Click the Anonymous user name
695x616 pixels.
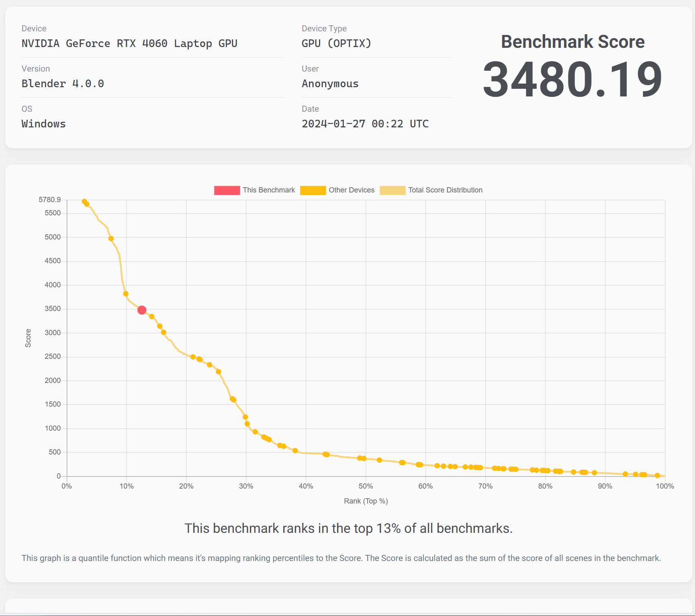click(x=330, y=84)
